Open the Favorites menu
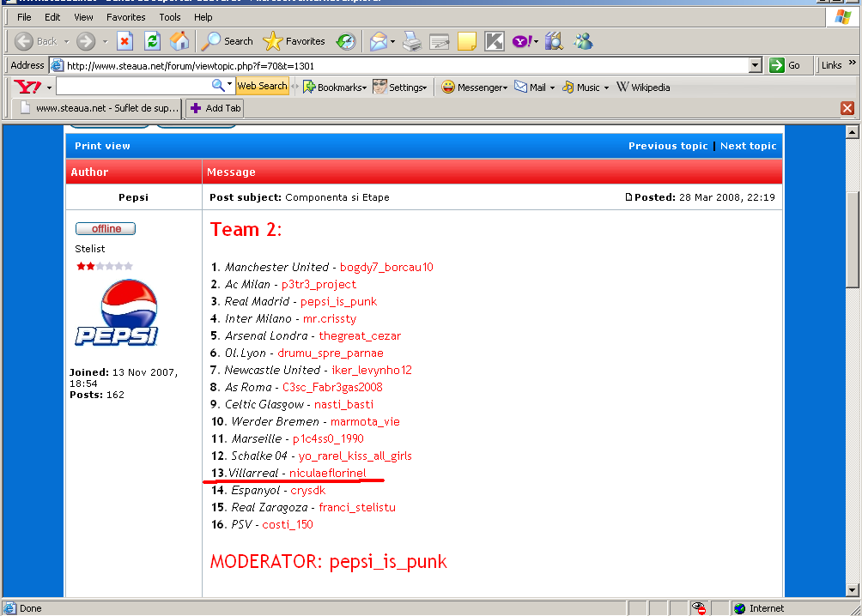Viewport: 862px width, 616px height. tap(125, 17)
